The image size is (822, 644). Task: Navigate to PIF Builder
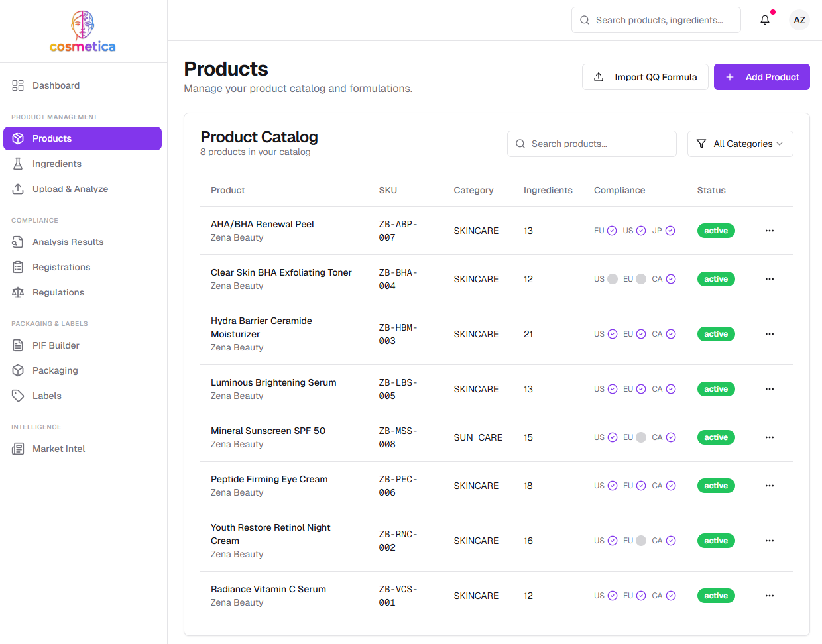56,345
